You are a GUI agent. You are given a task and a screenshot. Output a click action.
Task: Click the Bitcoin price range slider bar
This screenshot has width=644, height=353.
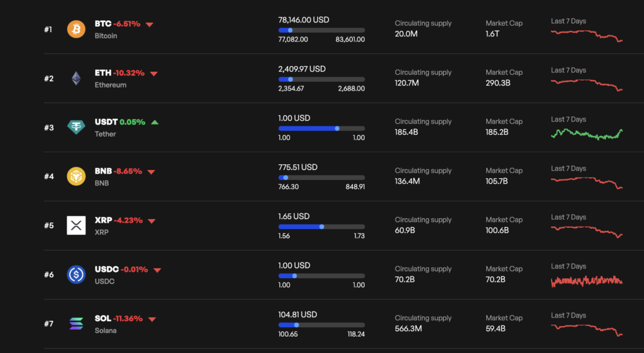click(x=321, y=30)
